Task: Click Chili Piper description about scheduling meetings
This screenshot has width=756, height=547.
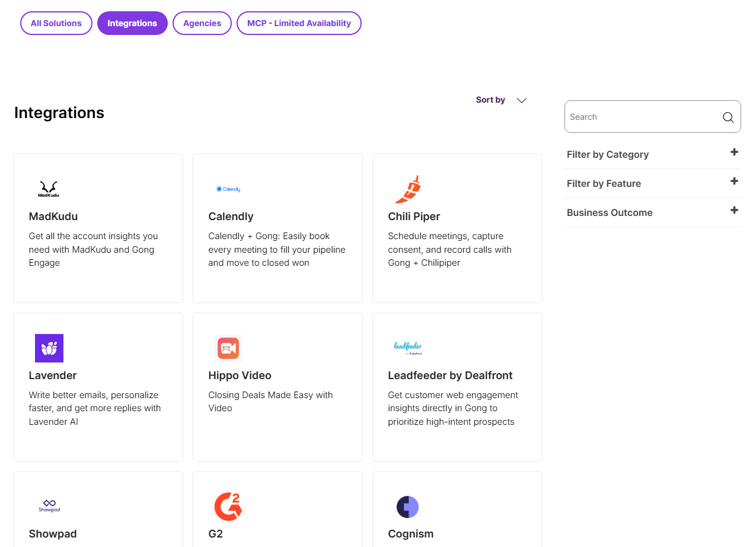Action: coord(449,249)
